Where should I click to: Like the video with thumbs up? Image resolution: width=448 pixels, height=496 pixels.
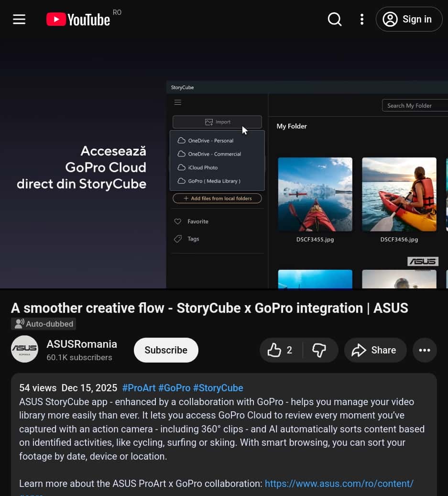click(281, 350)
